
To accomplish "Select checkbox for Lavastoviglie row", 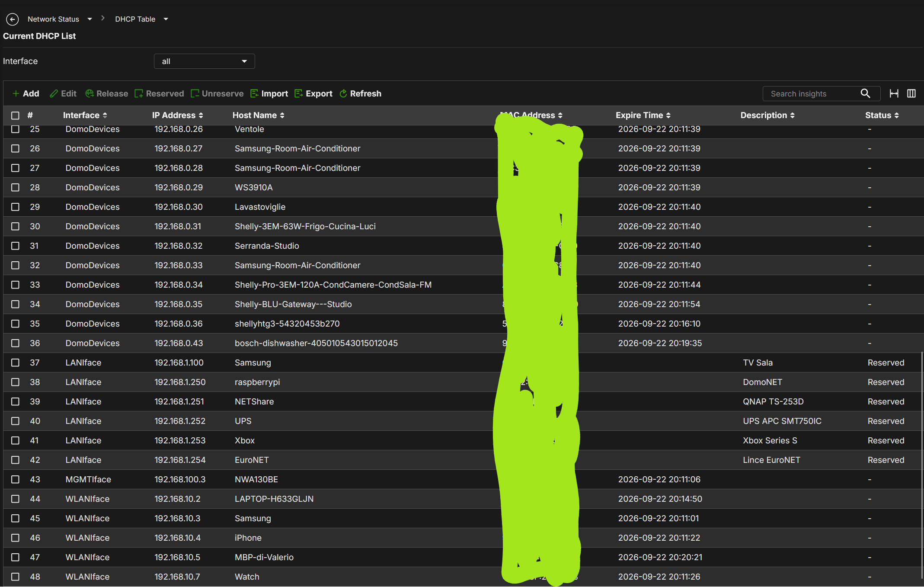I will [16, 207].
